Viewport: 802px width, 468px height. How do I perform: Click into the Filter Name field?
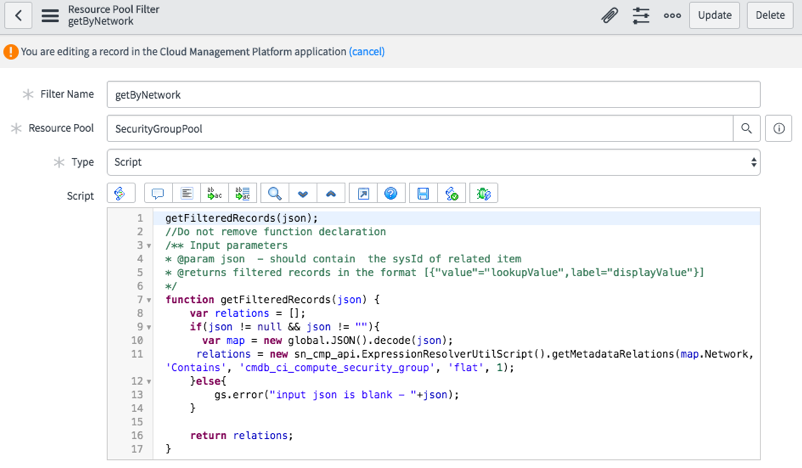tap(433, 95)
